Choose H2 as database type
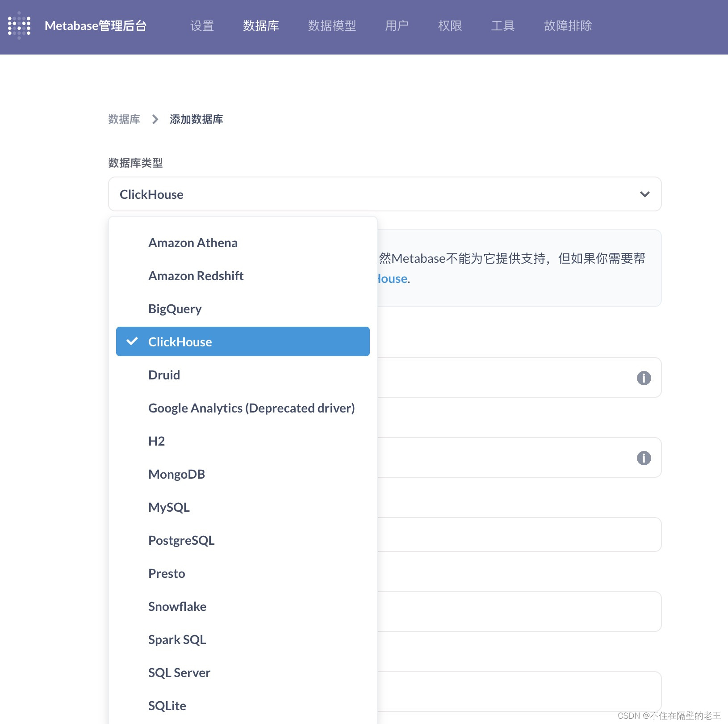 point(243,441)
